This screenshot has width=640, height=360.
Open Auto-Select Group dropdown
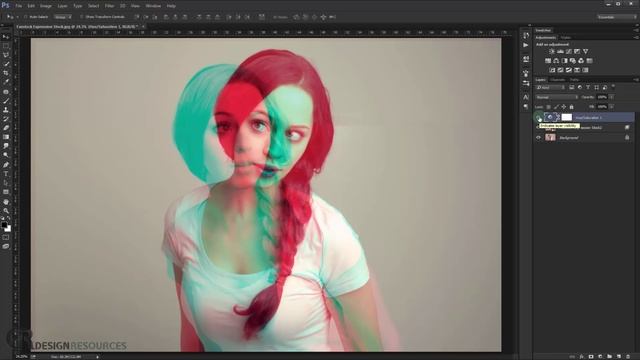tap(62, 17)
